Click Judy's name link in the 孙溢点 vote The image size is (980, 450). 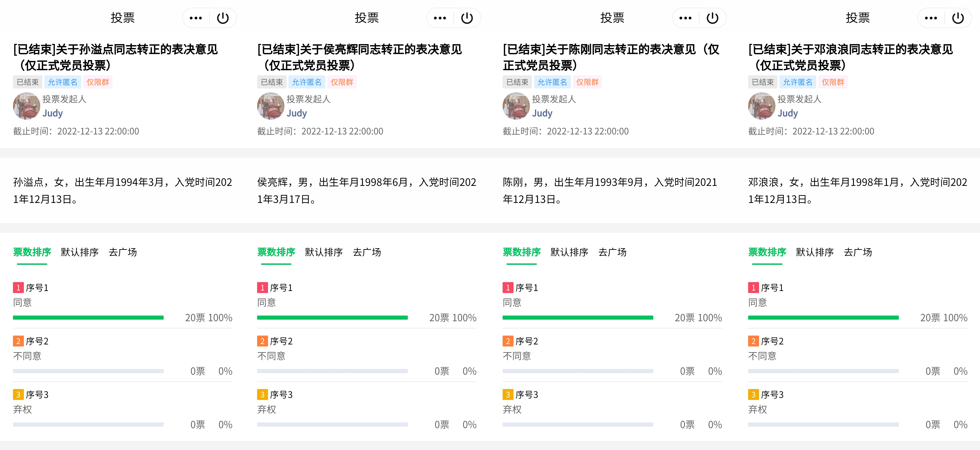53,113
